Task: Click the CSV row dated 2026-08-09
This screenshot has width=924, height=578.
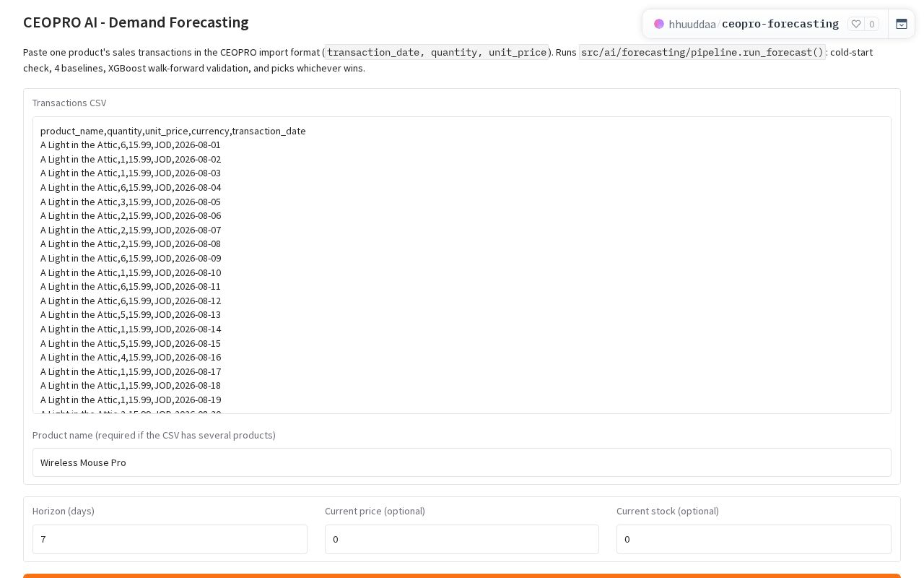Action: pyautogui.click(x=131, y=258)
